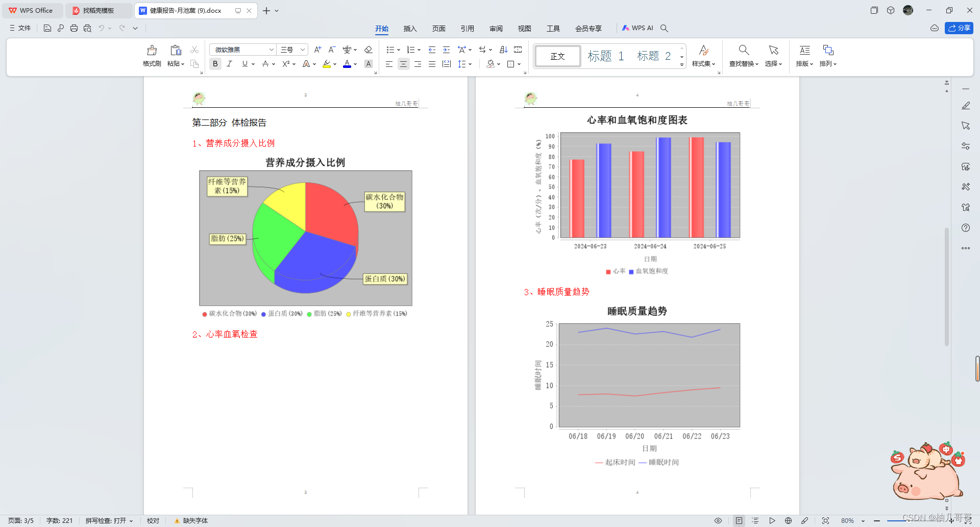980x527 pixels.
Task: Click the selection arrow icon in right sidebar
Action: click(966, 126)
